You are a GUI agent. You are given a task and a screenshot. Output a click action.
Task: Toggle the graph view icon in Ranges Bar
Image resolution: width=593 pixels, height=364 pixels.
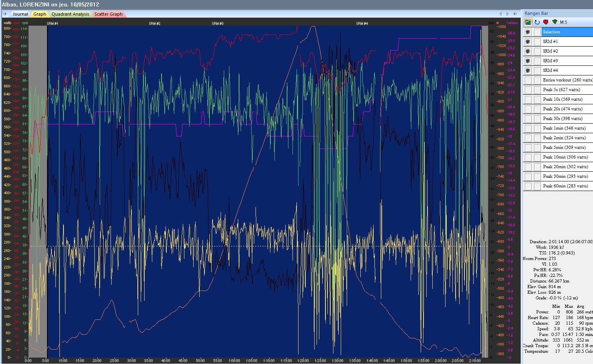pyautogui.click(x=528, y=22)
